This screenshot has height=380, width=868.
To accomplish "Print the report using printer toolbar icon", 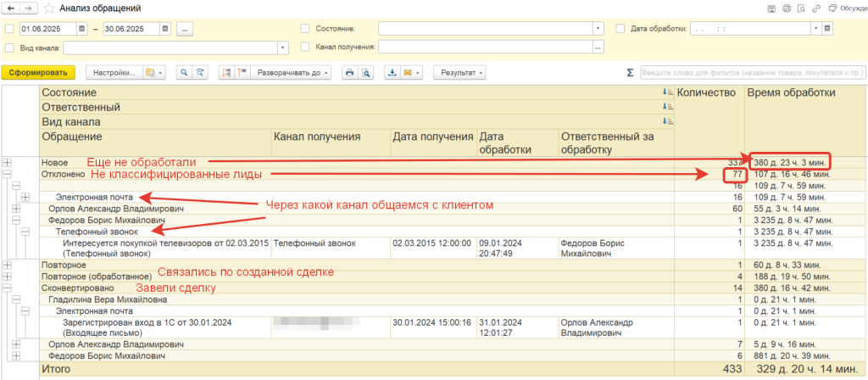I will 349,73.
